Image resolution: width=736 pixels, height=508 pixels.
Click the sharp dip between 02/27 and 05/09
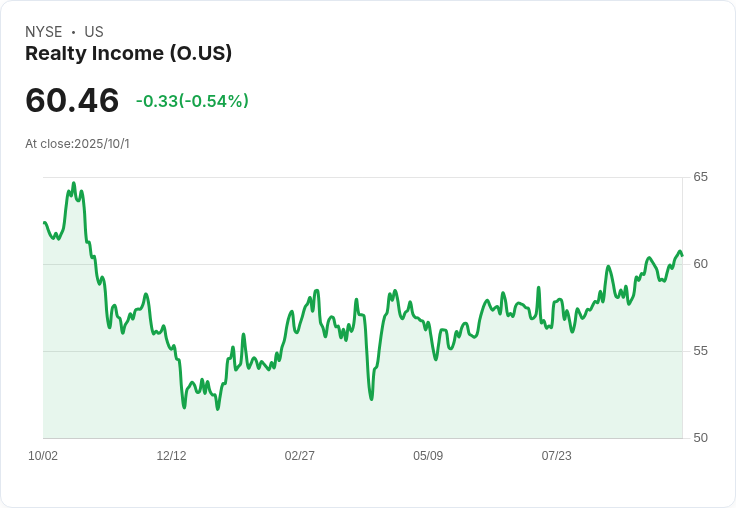click(x=371, y=398)
